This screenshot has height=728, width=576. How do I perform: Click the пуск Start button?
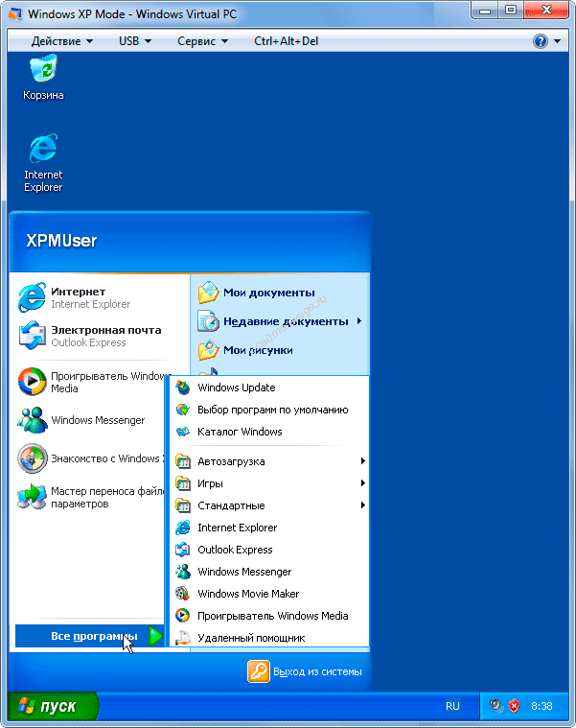pyautogui.click(x=54, y=707)
